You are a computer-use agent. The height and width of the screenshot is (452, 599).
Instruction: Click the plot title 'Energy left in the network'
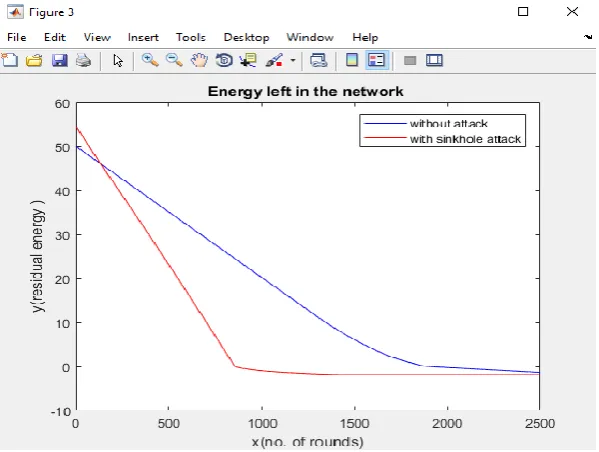[306, 91]
